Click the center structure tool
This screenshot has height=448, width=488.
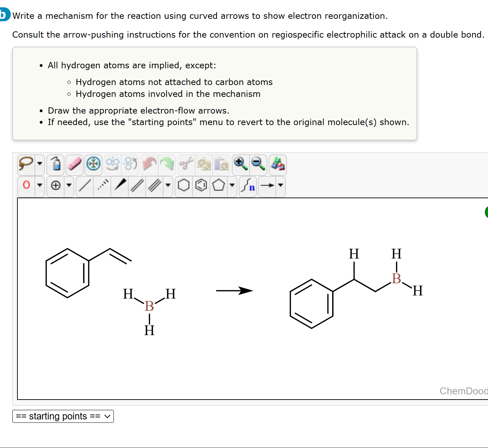[92, 164]
